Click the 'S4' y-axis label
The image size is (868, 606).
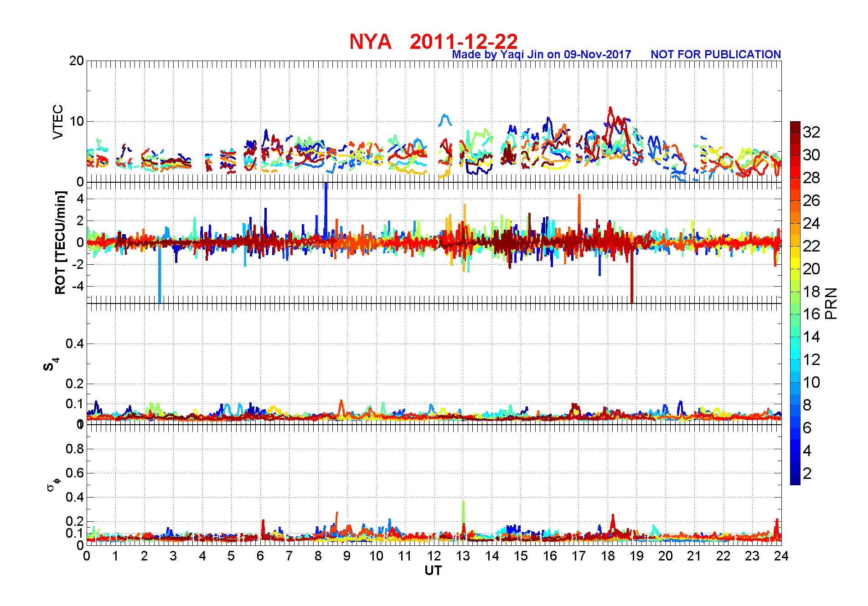(x=51, y=364)
